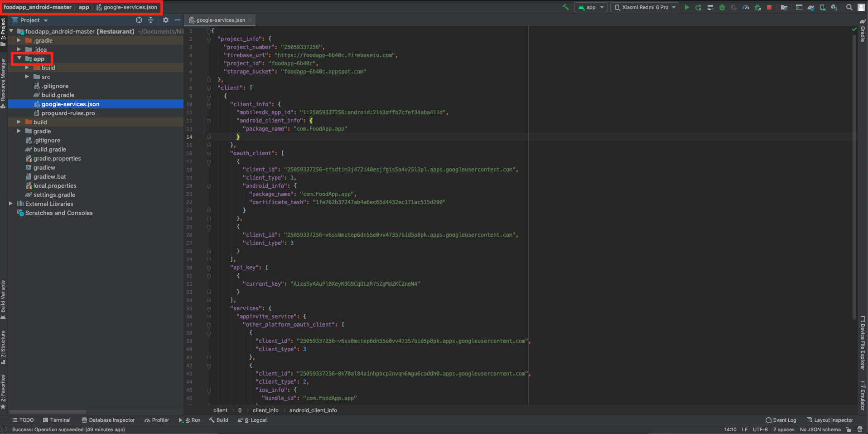The width and height of the screenshot is (868, 434).
Task: Click the green Debug bug icon
Action: click(x=722, y=7)
